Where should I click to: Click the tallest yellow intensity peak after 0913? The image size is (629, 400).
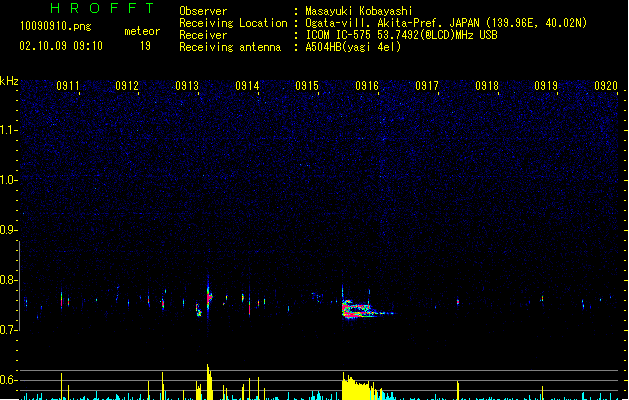(x=209, y=382)
